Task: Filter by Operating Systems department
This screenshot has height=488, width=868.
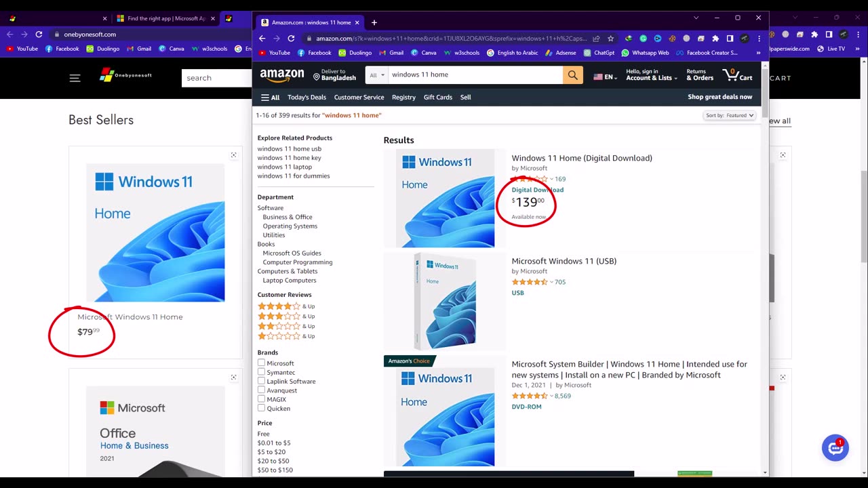Action: point(290,226)
